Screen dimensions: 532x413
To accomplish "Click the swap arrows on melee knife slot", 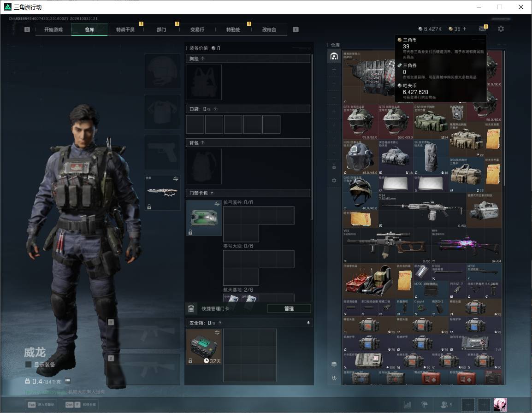I will 176,179.
